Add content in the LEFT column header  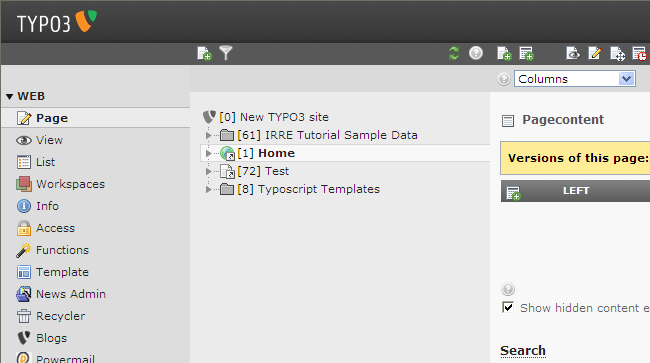click(513, 193)
